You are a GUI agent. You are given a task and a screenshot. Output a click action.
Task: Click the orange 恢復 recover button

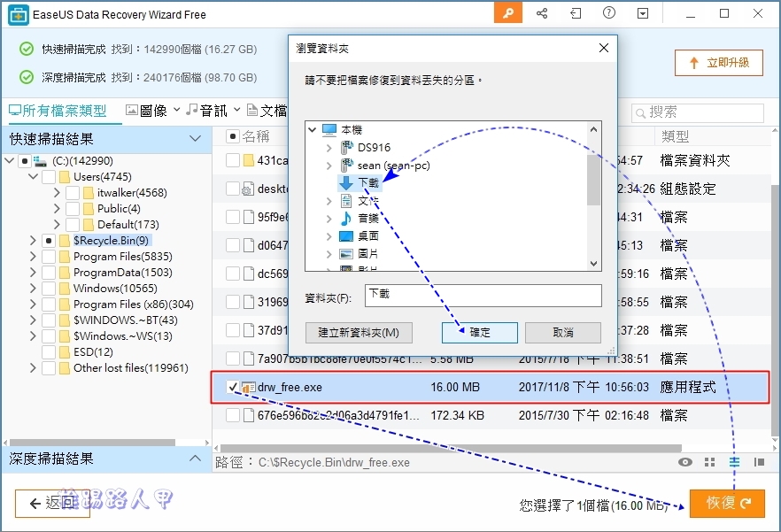tap(727, 503)
